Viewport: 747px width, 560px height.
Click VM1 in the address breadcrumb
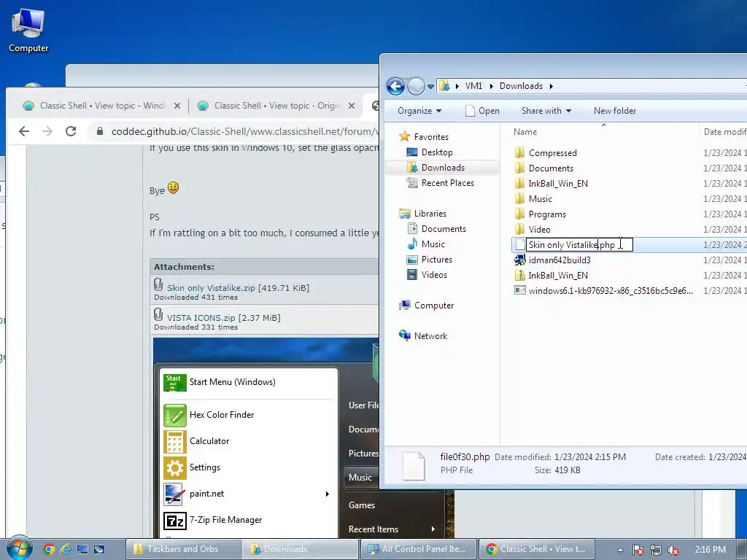tap(473, 86)
